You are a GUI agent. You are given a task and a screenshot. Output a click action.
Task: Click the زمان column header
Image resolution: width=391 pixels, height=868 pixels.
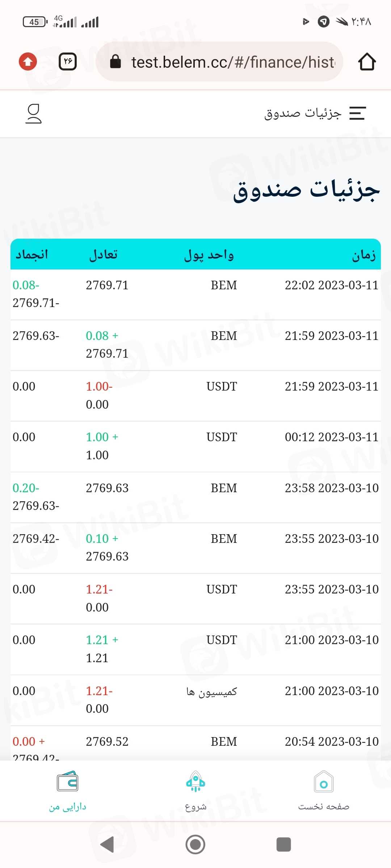click(363, 255)
